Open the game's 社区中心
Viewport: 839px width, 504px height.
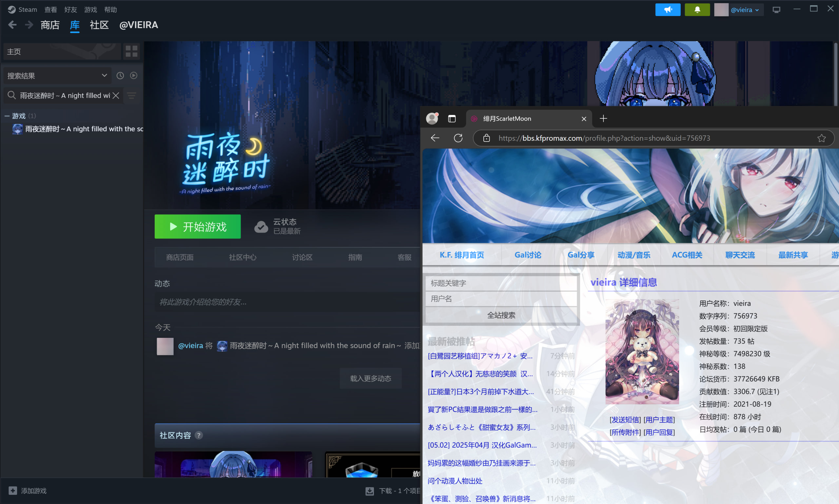tap(243, 257)
